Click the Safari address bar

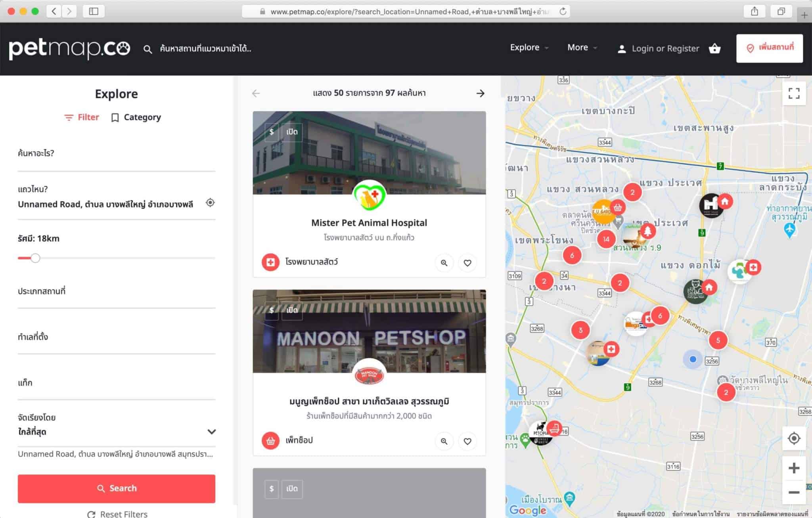pos(405,11)
